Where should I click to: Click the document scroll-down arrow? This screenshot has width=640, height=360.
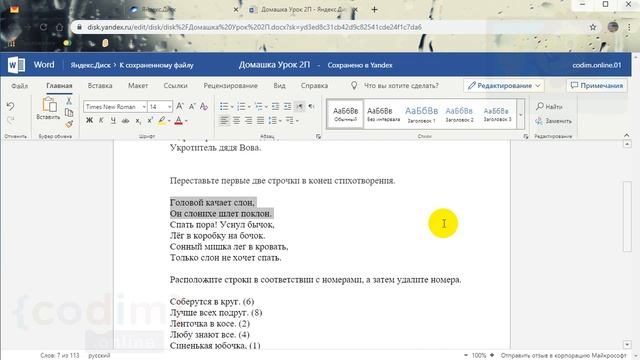tap(627, 345)
